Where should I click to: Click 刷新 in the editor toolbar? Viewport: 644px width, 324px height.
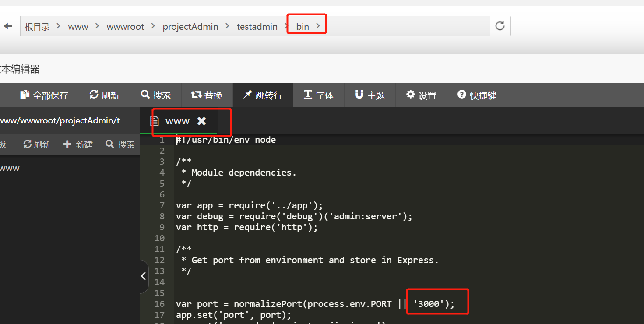(105, 95)
